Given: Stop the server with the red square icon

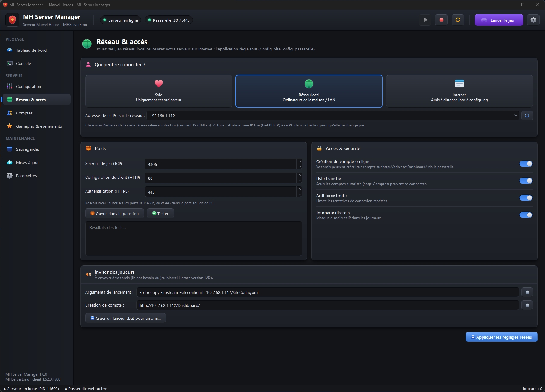Looking at the screenshot, I should 441,20.
